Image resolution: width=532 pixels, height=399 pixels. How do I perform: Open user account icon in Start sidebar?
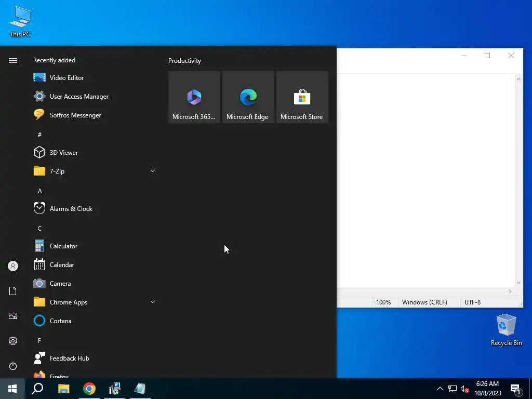click(13, 266)
